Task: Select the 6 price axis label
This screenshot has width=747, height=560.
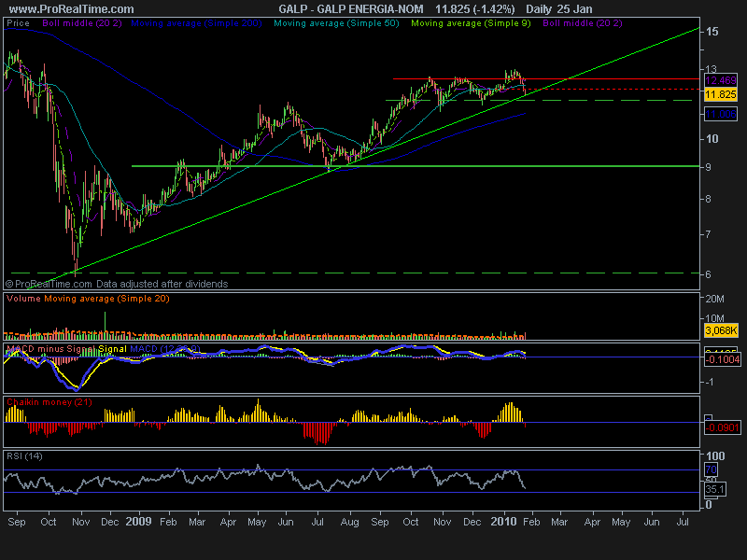Action: click(x=709, y=274)
